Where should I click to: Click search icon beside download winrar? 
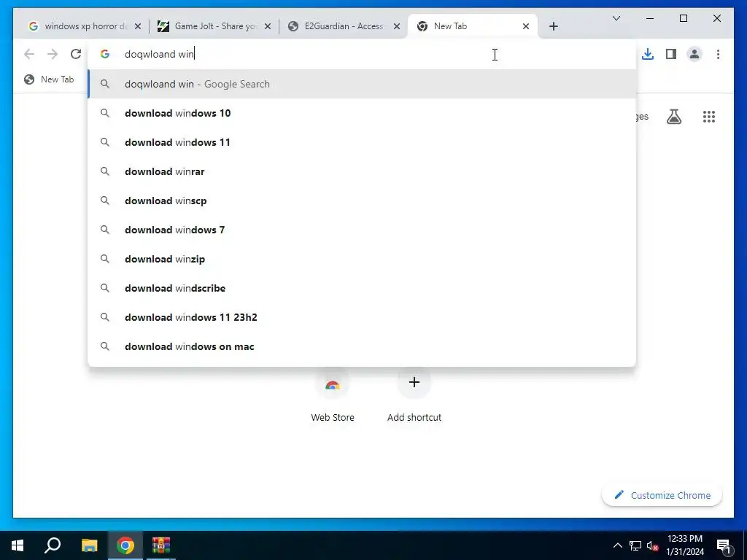coord(105,171)
